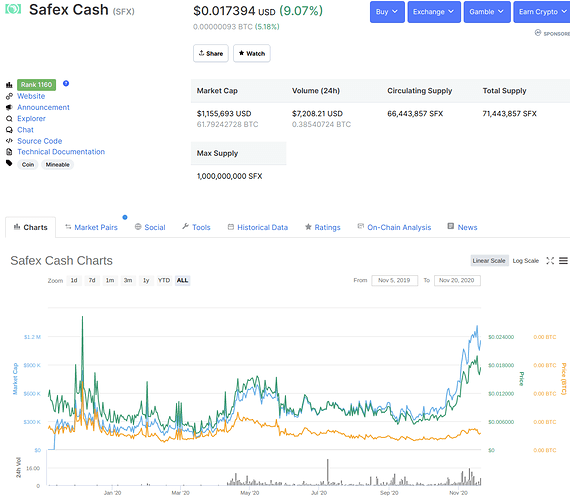This screenshot has height=500, width=570.
Task: Click the green Price axis label
Action: pyautogui.click(x=521, y=379)
